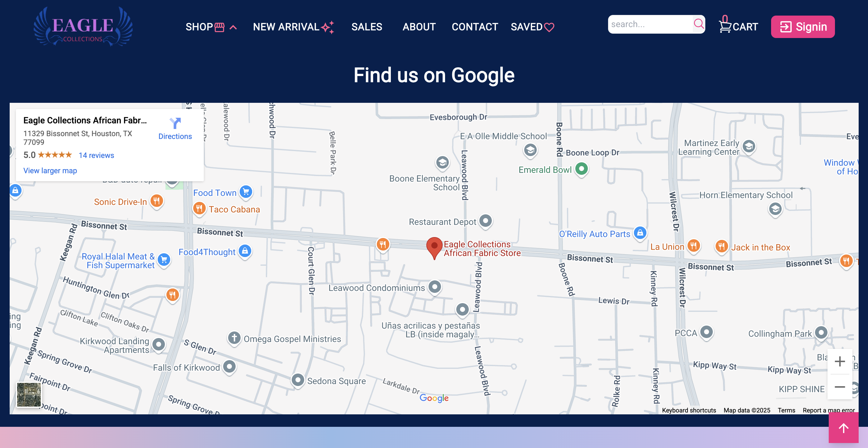Expand the SHOP dropdown chevron
The image size is (868, 448).
pyautogui.click(x=233, y=27)
